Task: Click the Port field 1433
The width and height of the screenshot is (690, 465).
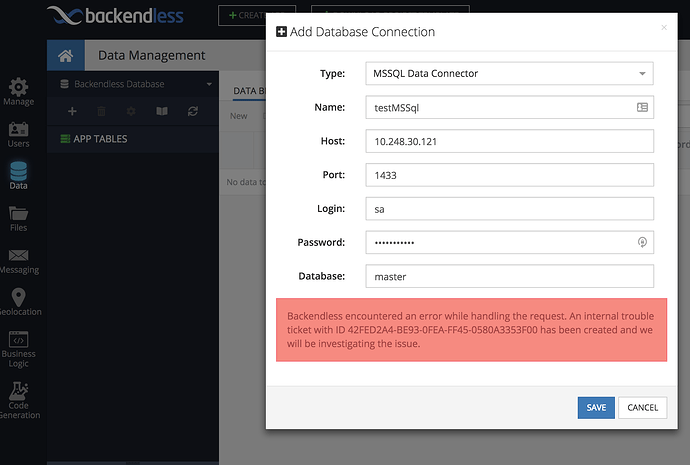Action: (509, 175)
